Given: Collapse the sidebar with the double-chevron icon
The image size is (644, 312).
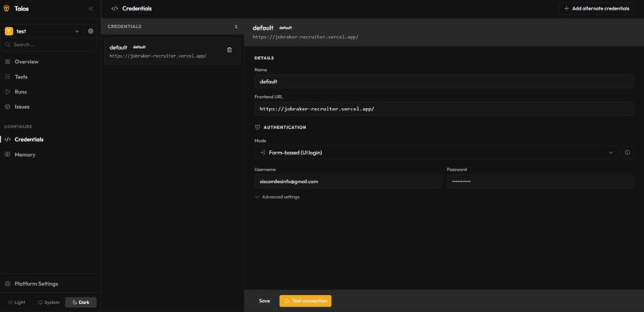Looking at the screenshot, I should coord(90,9).
